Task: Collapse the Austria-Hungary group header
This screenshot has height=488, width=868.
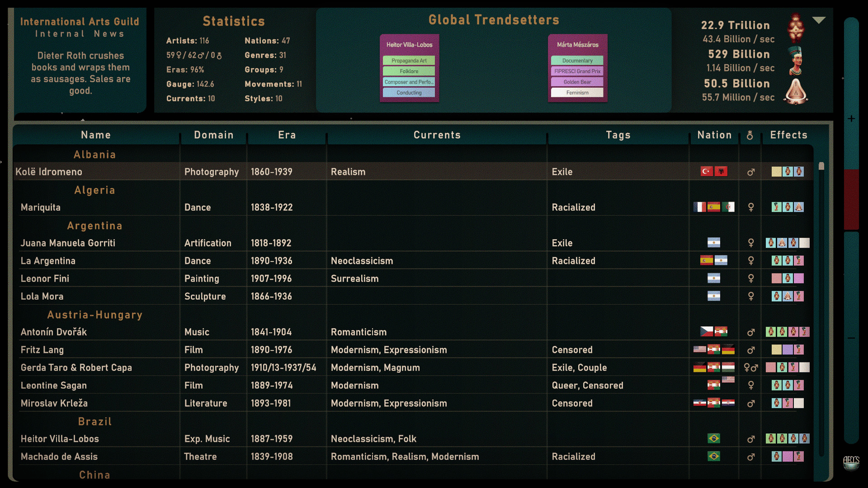Action: pos(95,315)
